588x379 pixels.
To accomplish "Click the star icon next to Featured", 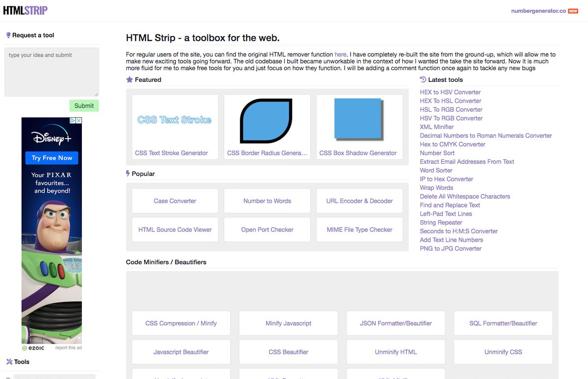I will [x=129, y=79].
